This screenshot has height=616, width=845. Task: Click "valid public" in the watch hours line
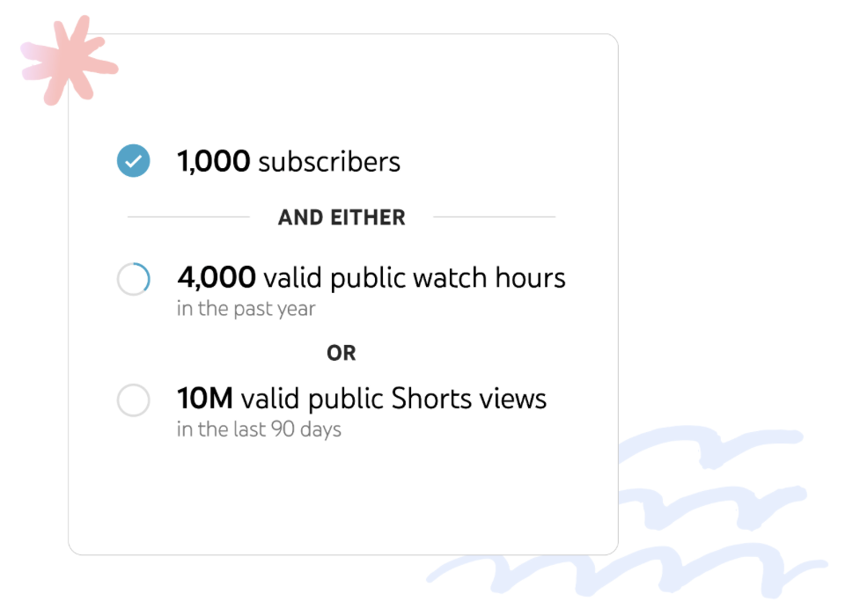[320, 278]
